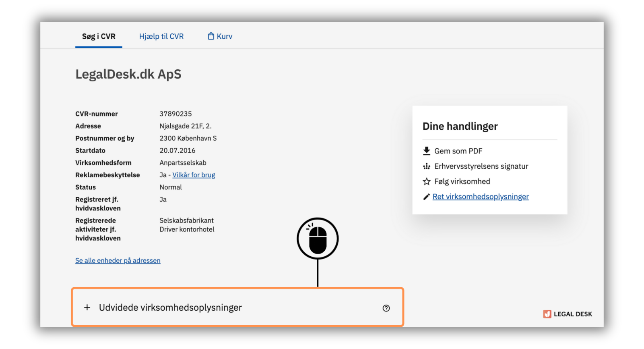Screen dimensions: 644x349
Task: Select the Erhvervsstyrelsens signatur label
Action: [x=481, y=166]
